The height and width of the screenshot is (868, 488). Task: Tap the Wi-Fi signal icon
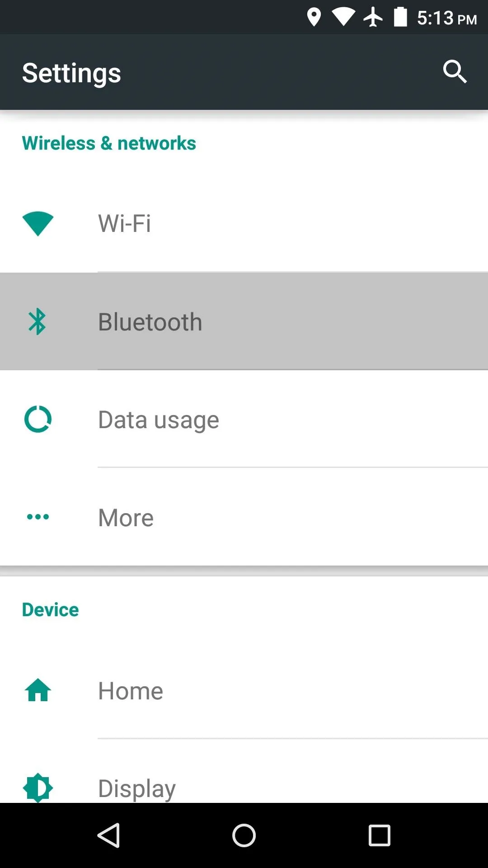[38, 223]
